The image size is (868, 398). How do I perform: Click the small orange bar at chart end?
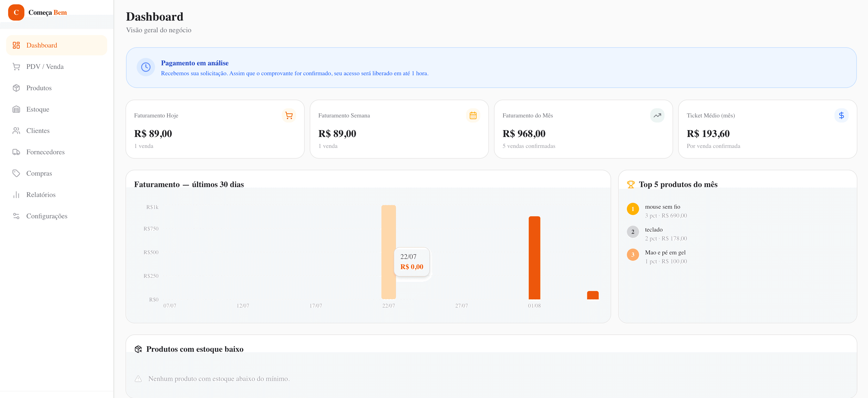click(593, 295)
